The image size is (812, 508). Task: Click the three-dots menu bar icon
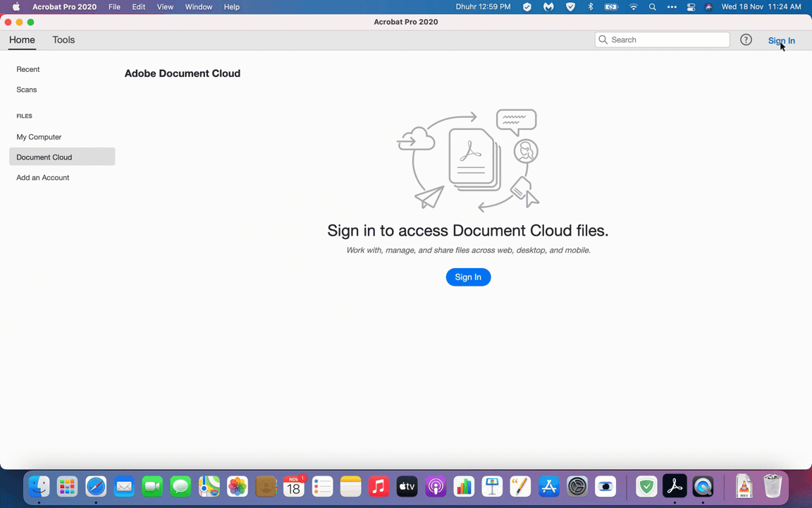672,7
